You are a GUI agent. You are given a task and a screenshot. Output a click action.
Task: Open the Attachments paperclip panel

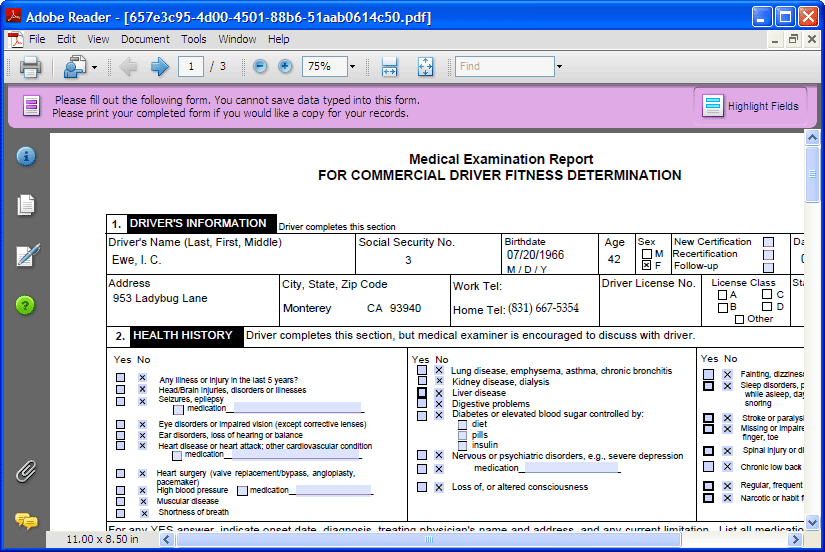(x=25, y=471)
